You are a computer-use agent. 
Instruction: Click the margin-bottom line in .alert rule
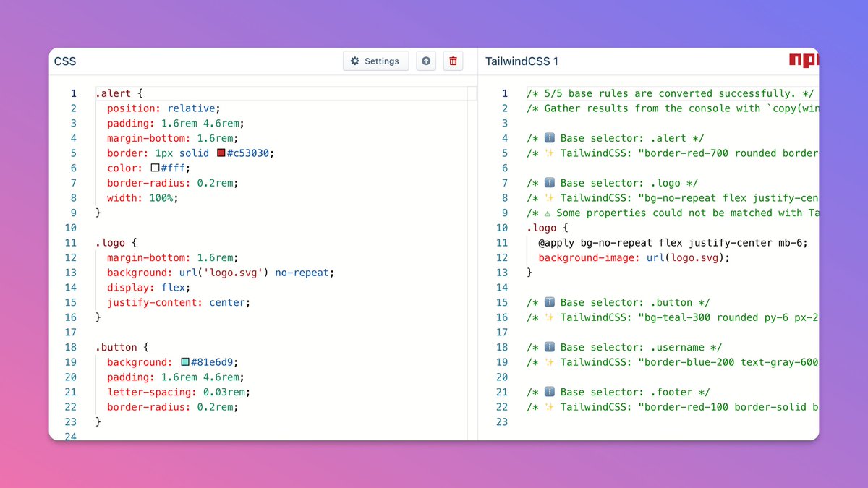173,138
